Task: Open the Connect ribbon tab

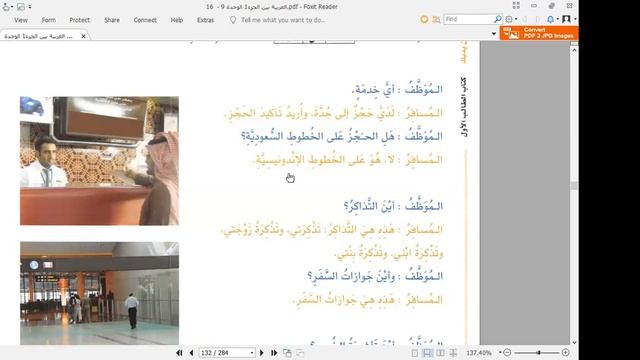Action: 145,20
